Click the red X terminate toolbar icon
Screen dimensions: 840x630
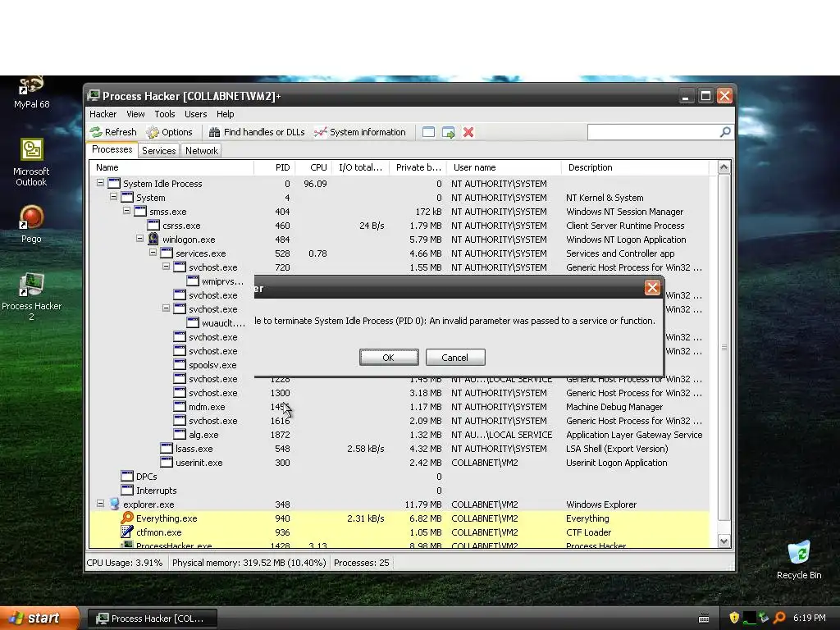(x=468, y=132)
